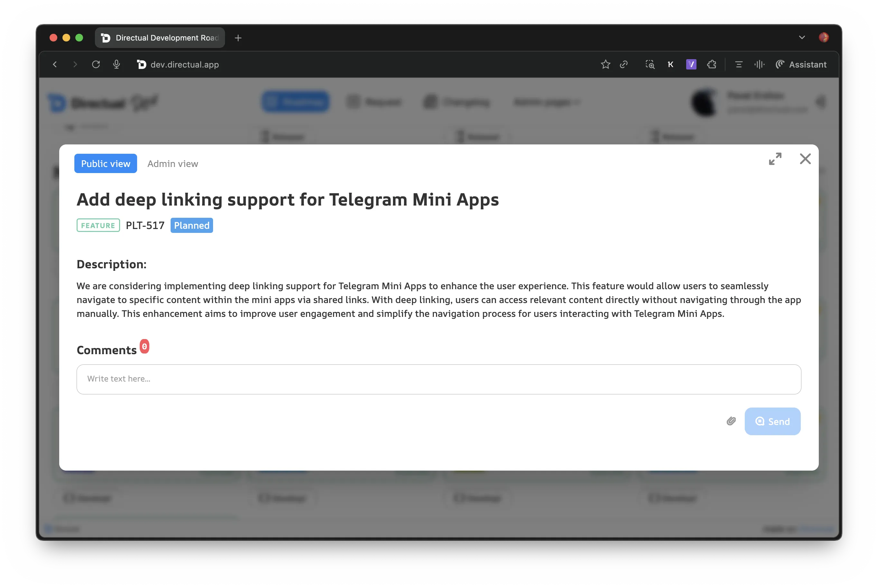The width and height of the screenshot is (878, 588).
Task: Switch to the Admin view tab
Action: 173,163
